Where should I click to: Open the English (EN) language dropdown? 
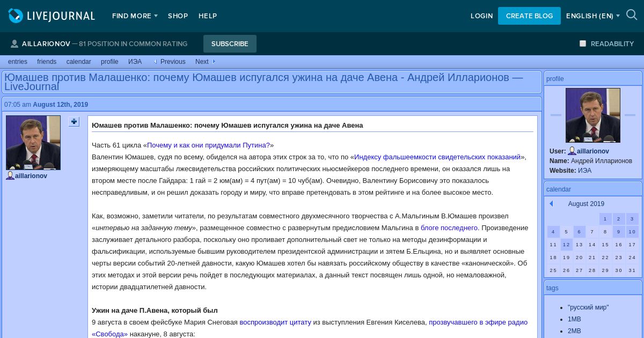pyautogui.click(x=593, y=16)
